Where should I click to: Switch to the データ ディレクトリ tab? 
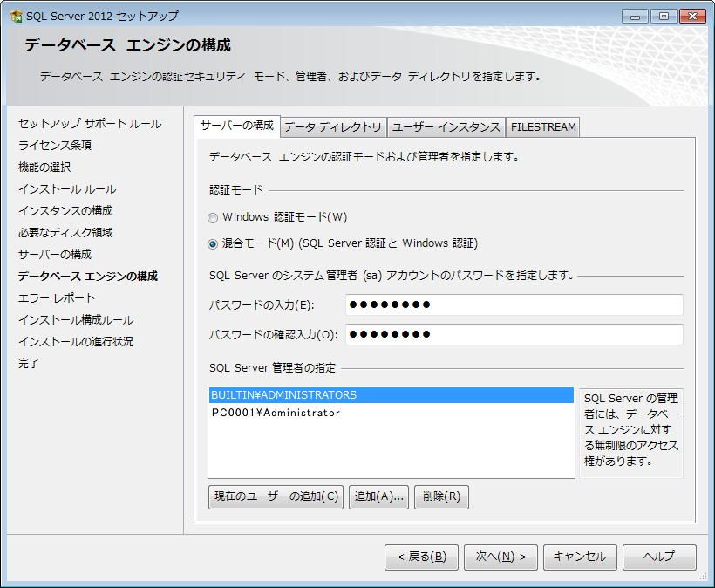(335, 126)
